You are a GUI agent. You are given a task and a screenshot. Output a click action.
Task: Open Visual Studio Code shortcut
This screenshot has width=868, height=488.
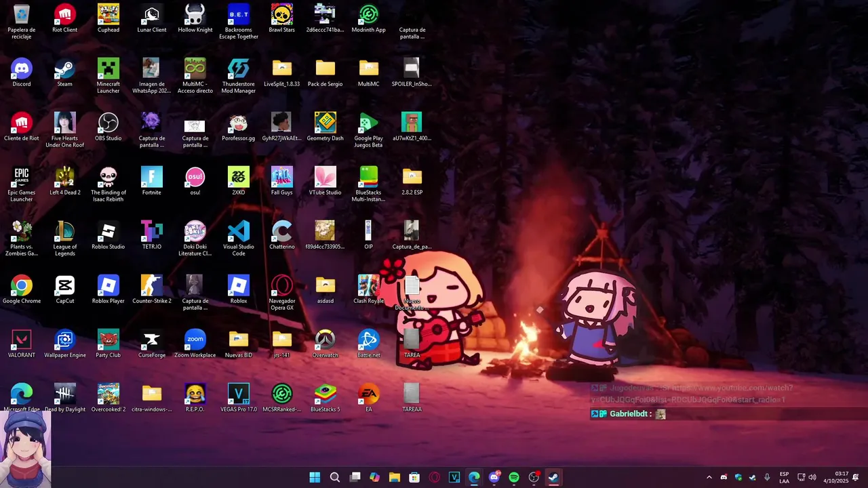pyautogui.click(x=239, y=238)
